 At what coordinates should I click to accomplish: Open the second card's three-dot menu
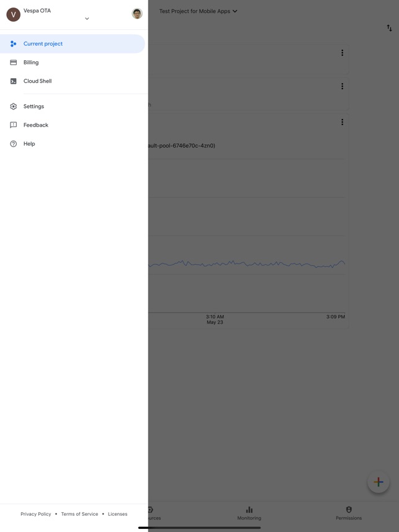click(x=342, y=86)
